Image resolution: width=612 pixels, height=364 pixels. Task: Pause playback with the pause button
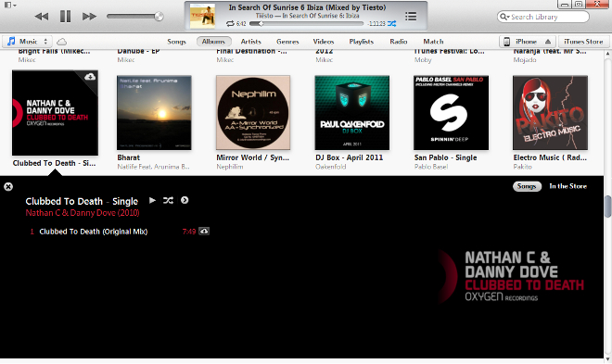click(65, 17)
